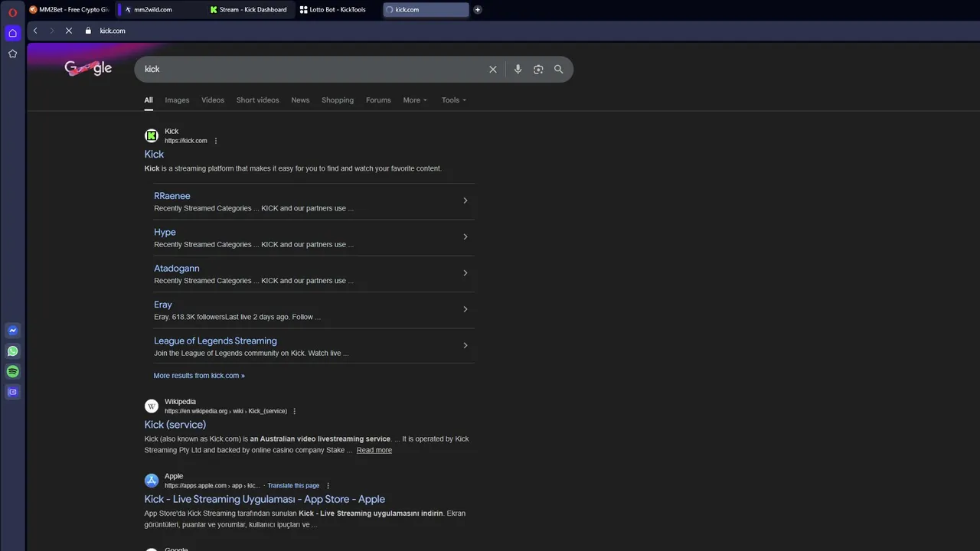Open Spotify from the sidebar

[x=12, y=371]
